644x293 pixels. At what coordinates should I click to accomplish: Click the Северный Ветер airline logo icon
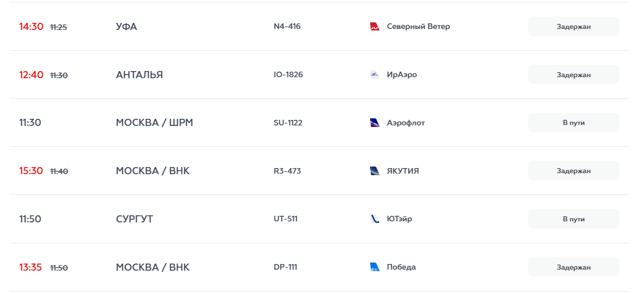pyautogui.click(x=375, y=26)
